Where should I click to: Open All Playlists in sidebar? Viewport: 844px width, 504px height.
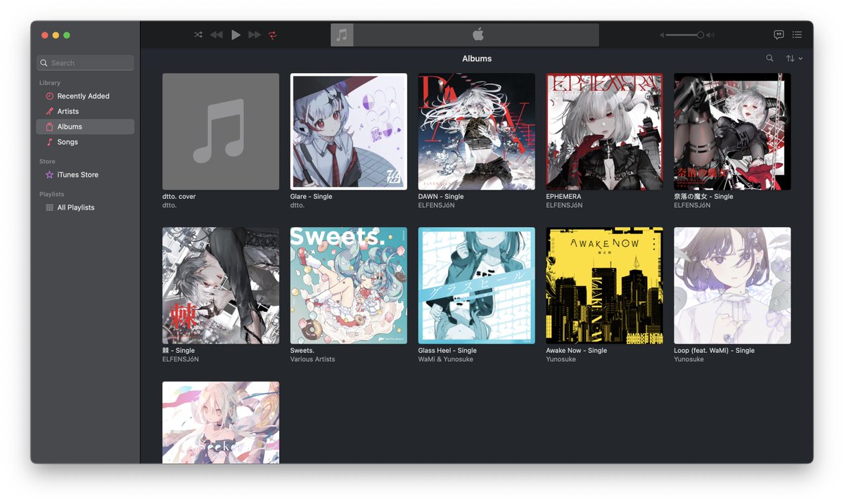85,207
